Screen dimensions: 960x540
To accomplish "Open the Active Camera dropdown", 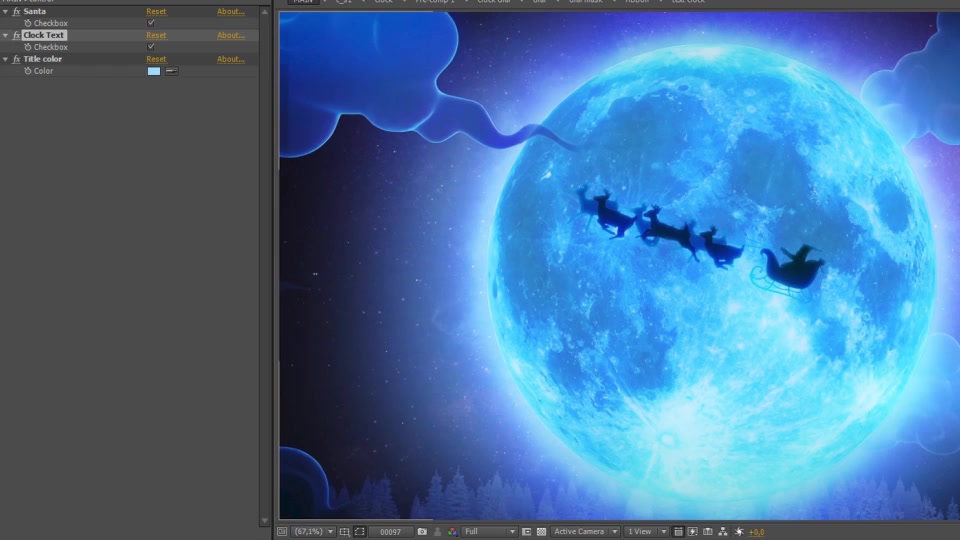I will point(585,531).
